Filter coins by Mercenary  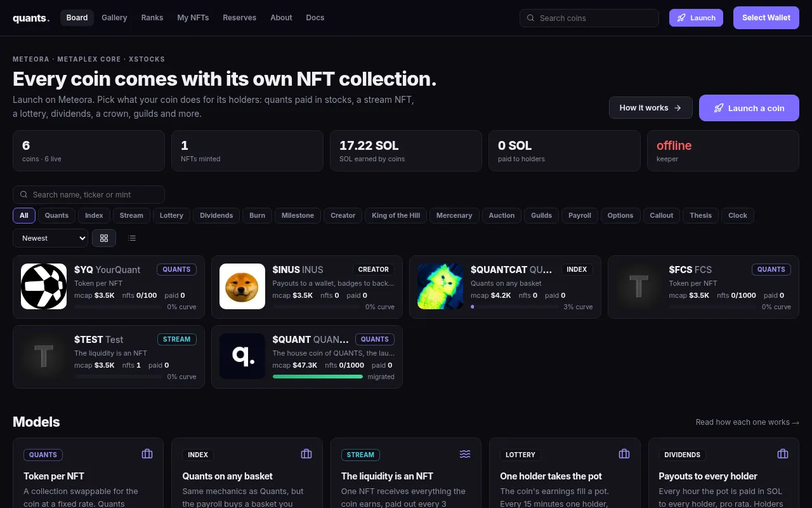(x=454, y=215)
